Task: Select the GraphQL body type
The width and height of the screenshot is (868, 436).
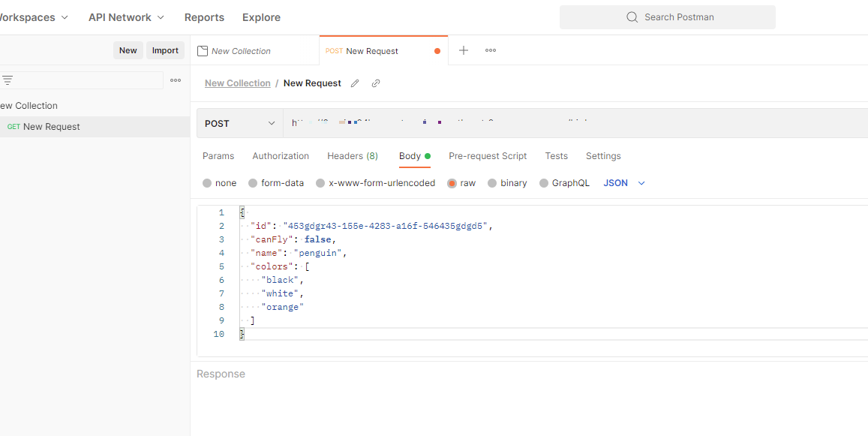Action: click(544, 183)
